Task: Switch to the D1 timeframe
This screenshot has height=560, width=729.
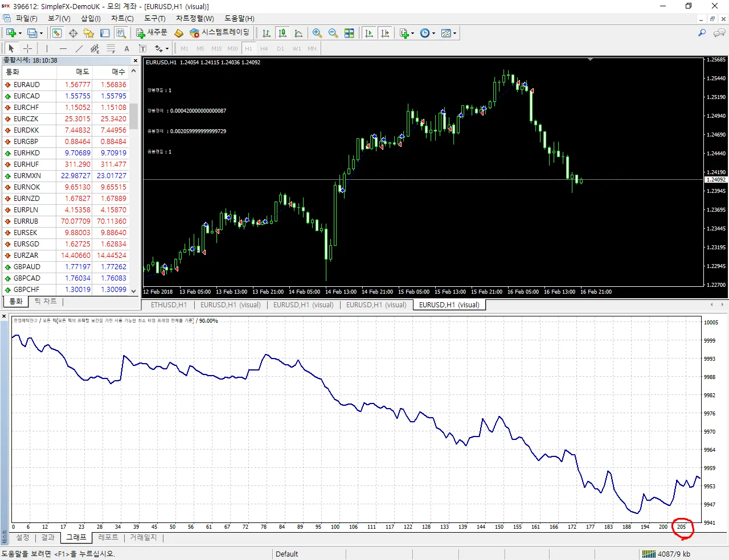Action: (280, 48)
